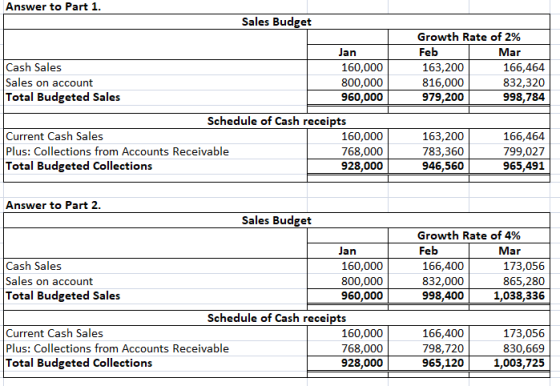The height and width of the screenshot is (386, 560).
Task: Click Part 1 Collections from Receivable Jan 768,000
Action: (x=348, y=151)
